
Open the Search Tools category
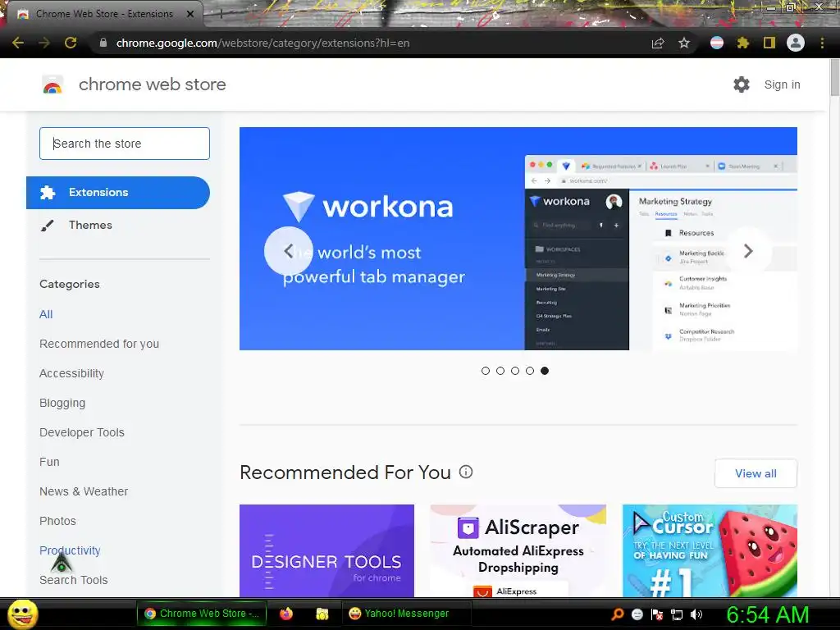[73, 580]
